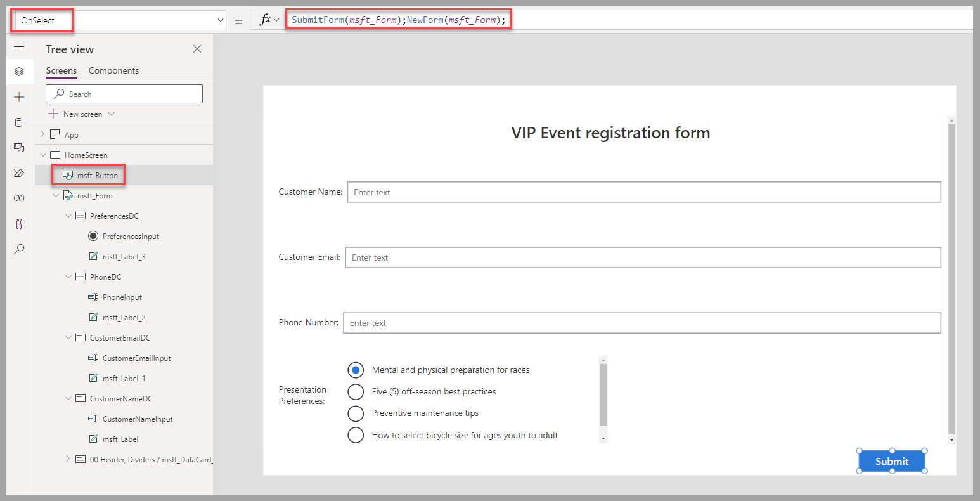980x501 pixels.
Task: Click the msft_Label_1 label icon
Action: (x=93, y=378)
